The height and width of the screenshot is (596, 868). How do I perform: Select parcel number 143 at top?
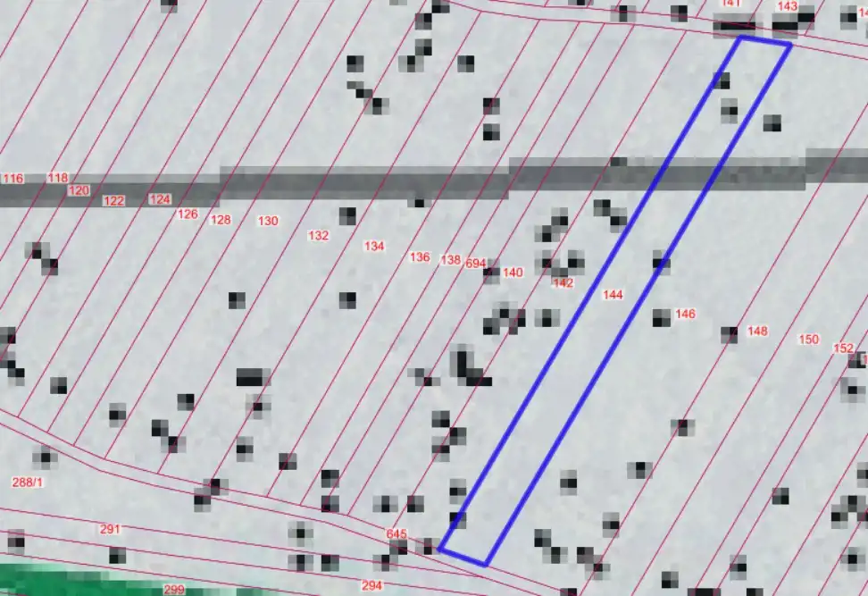[x=787, y=6]
